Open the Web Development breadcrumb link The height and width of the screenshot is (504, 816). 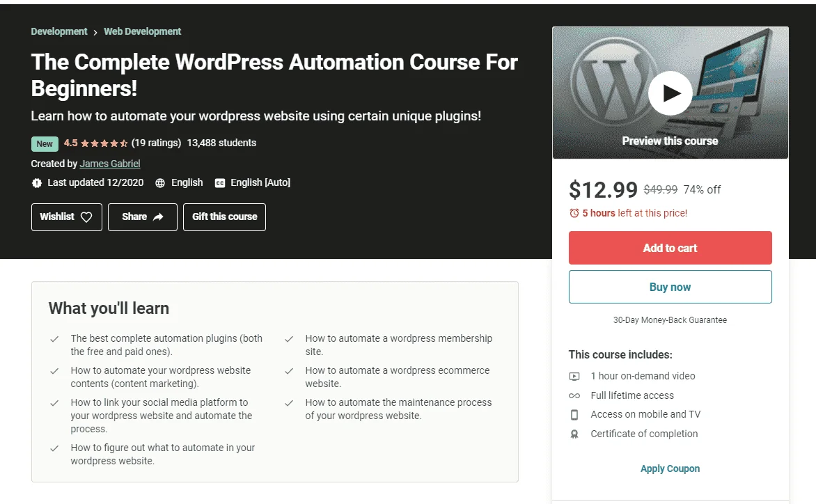point(142,31)
